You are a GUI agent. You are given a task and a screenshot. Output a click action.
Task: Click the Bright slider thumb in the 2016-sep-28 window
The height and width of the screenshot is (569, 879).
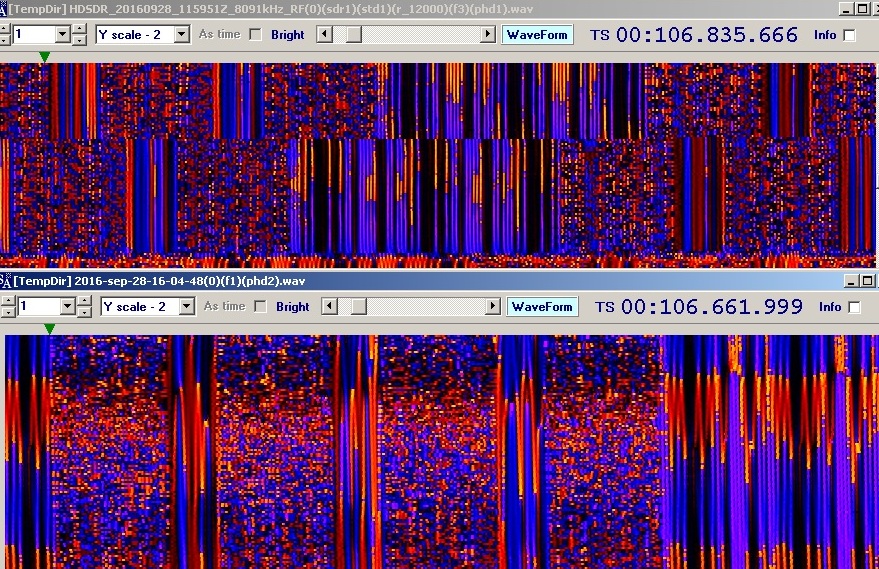[x=359, y=307]
